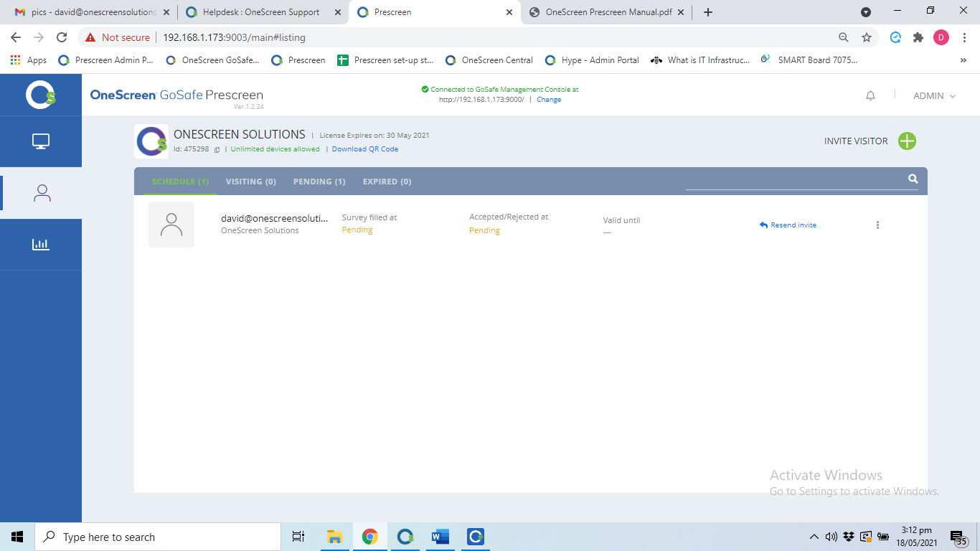Expand the ADMIN user dropdown
Image resolution: width=980 pixels, height=551 pixels.
pyautogui.click(x=935, y=95)
